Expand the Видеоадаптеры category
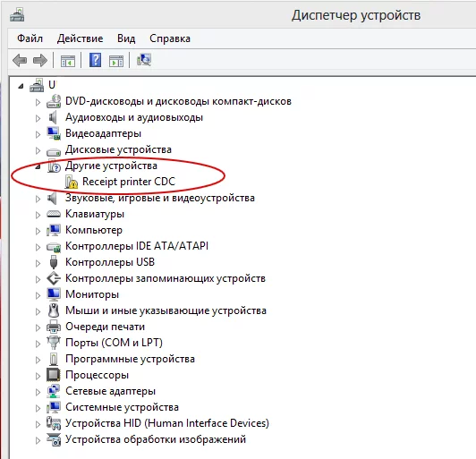 coord(38,134)
